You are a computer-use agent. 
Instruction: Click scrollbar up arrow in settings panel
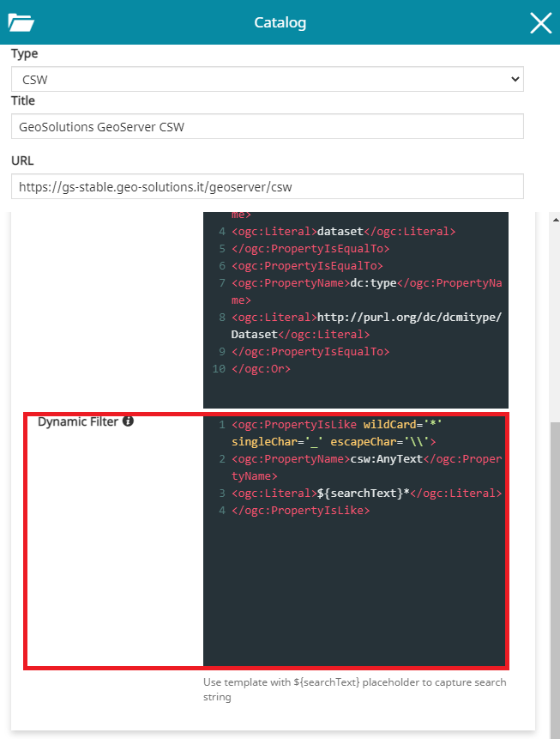553,219
